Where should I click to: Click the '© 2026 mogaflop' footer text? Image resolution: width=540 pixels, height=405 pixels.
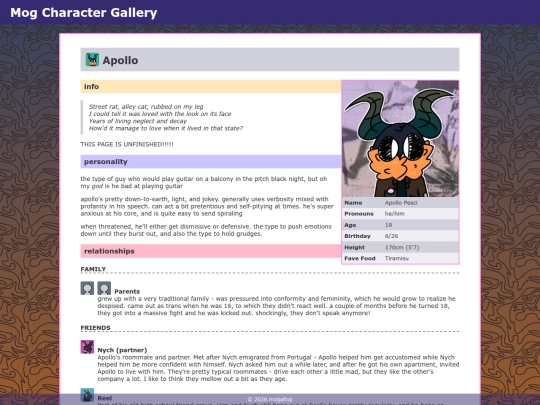coord(270,399)
